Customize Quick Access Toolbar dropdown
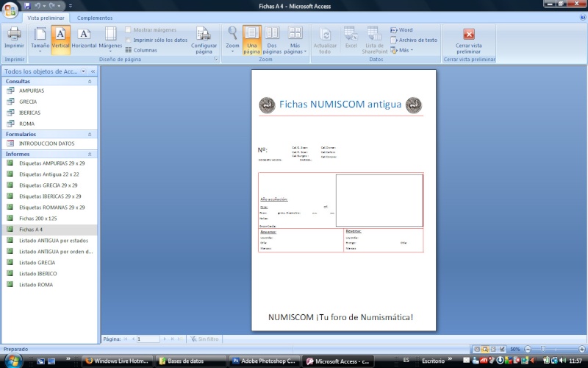The width and height of the screenshot is (588, 368). [x=71, y=6]
